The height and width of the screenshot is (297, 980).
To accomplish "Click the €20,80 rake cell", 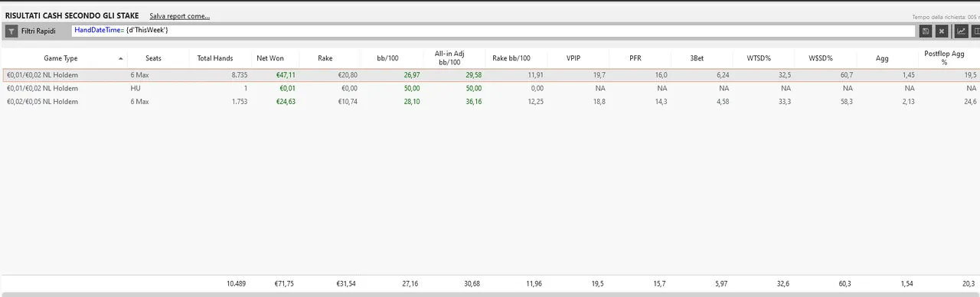I will 348,75.
